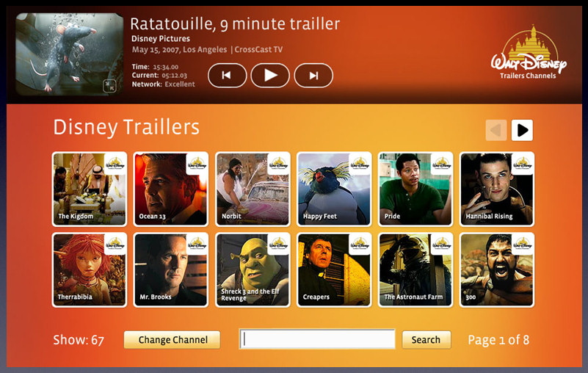Screen dimensions: 588x373
Task: Focus the search text field
Action: [x=317, y=339]
